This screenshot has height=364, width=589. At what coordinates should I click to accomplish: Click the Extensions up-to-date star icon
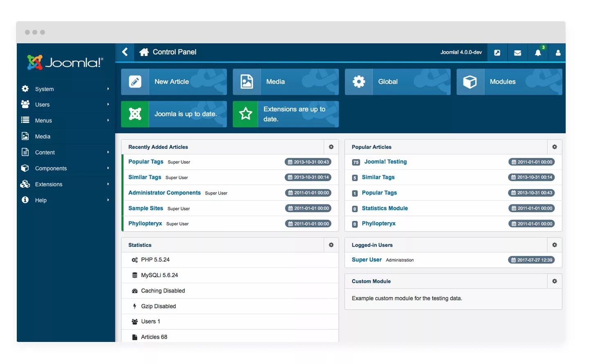245,114
